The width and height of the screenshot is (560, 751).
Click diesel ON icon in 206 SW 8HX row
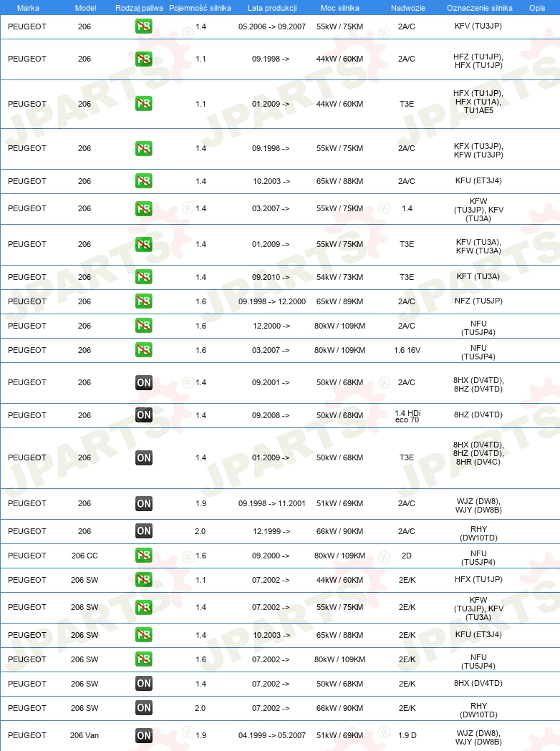click(x=144, y=684)
